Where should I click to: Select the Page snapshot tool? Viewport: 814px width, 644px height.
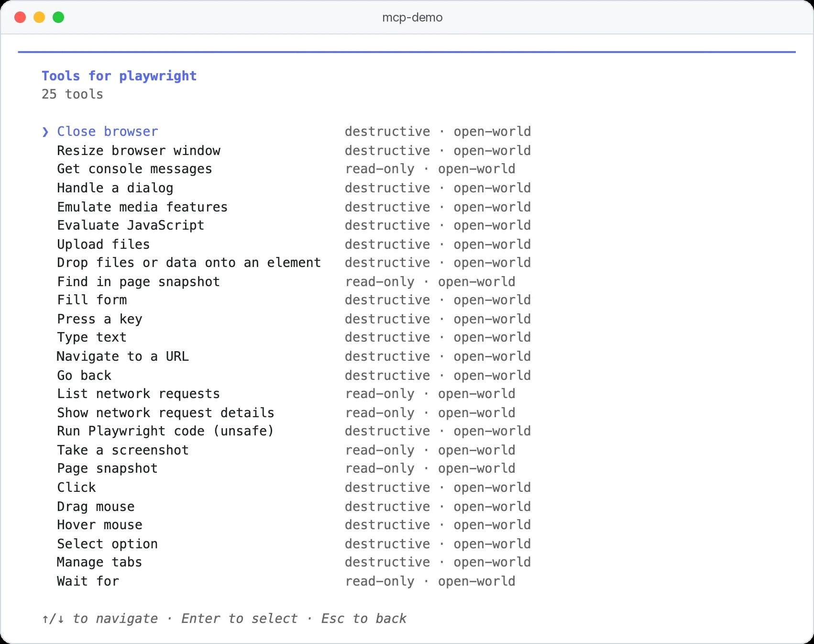tap(286, 468)
